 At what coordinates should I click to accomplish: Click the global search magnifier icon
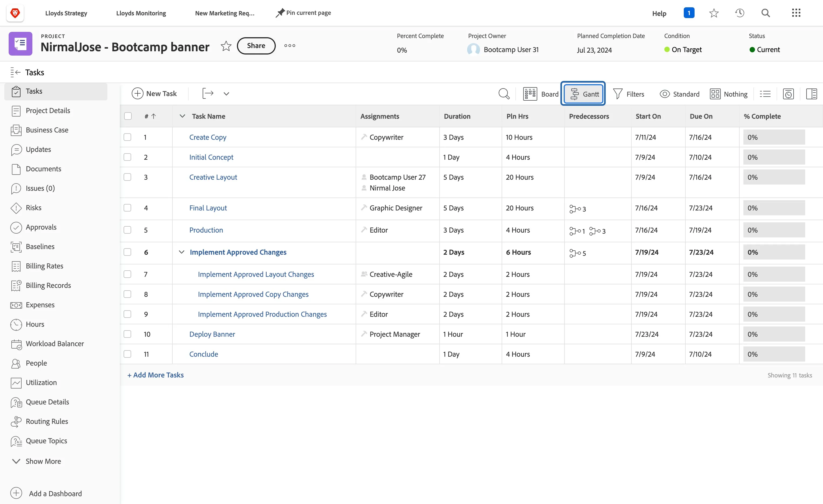tap(766, 13)
